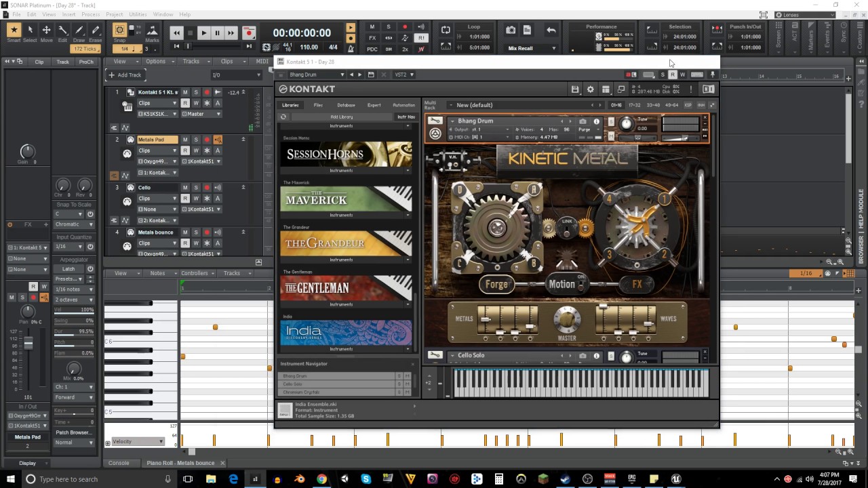Viewport: 868px width, 488px height.
Task: Solo the Cello track
Action: (x=196, y=188)
